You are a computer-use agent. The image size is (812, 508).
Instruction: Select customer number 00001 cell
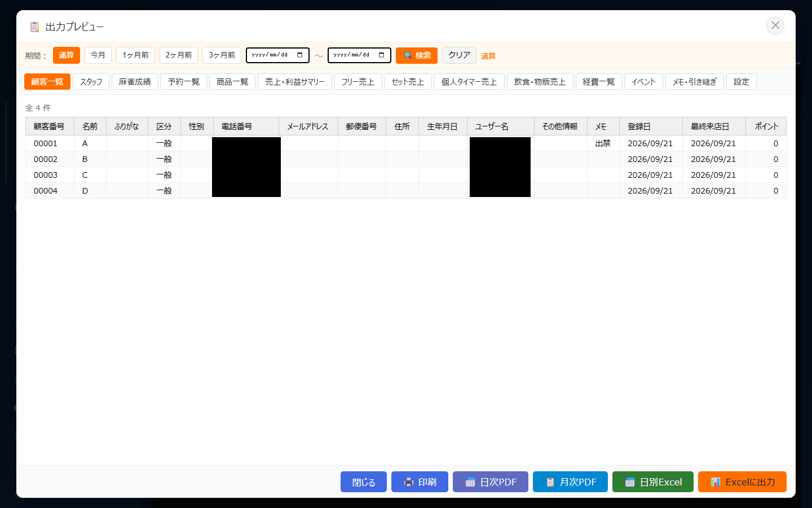tap(50, 143)
